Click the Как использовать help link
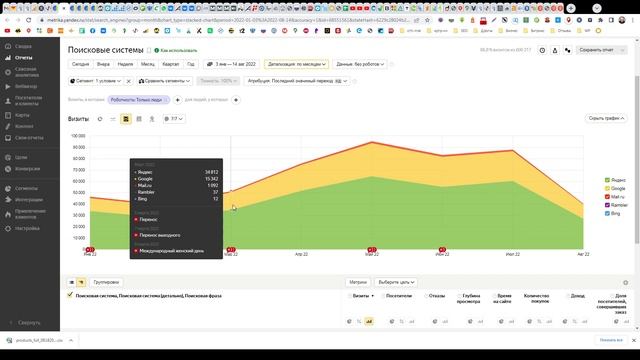The height and width of the screenshot is (360, 640). coord(176,51)
